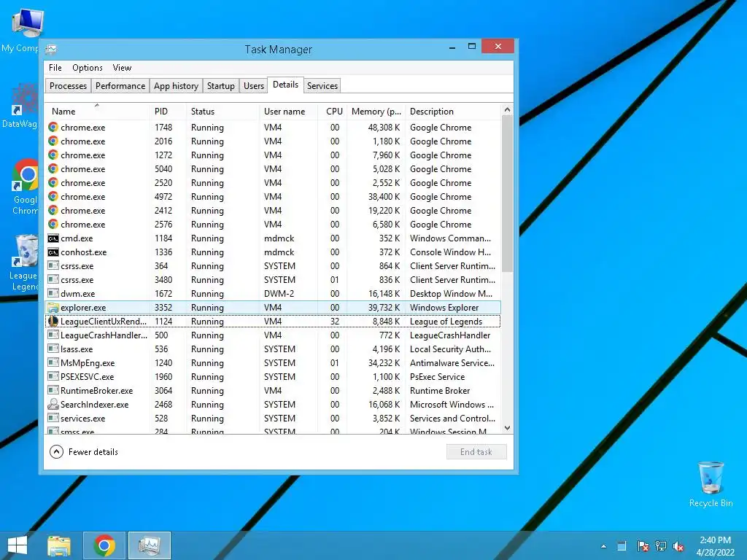Collapse with Fewer details button

(84, 452)
